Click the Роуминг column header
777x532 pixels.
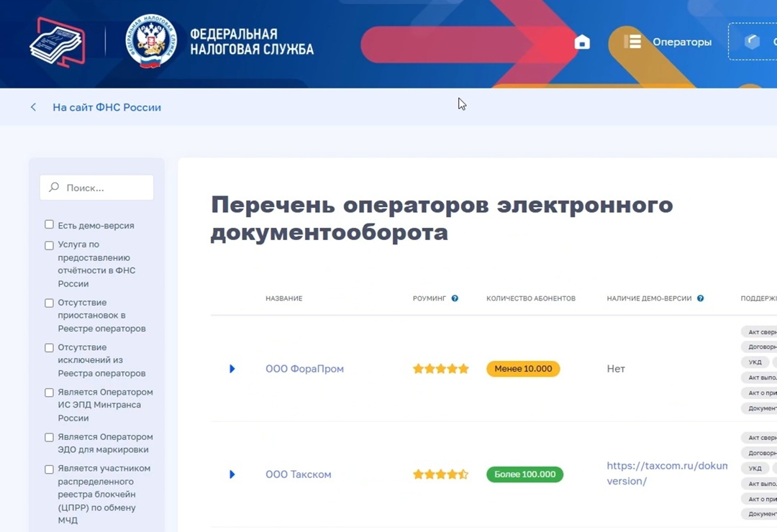pos(429,298)
